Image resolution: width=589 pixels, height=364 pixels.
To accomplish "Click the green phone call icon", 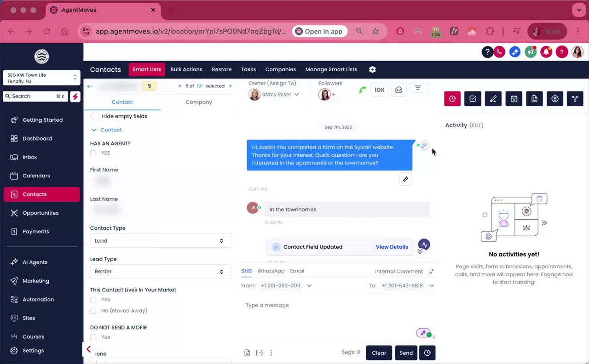I will pyautogui.click(x=363, y=90).
